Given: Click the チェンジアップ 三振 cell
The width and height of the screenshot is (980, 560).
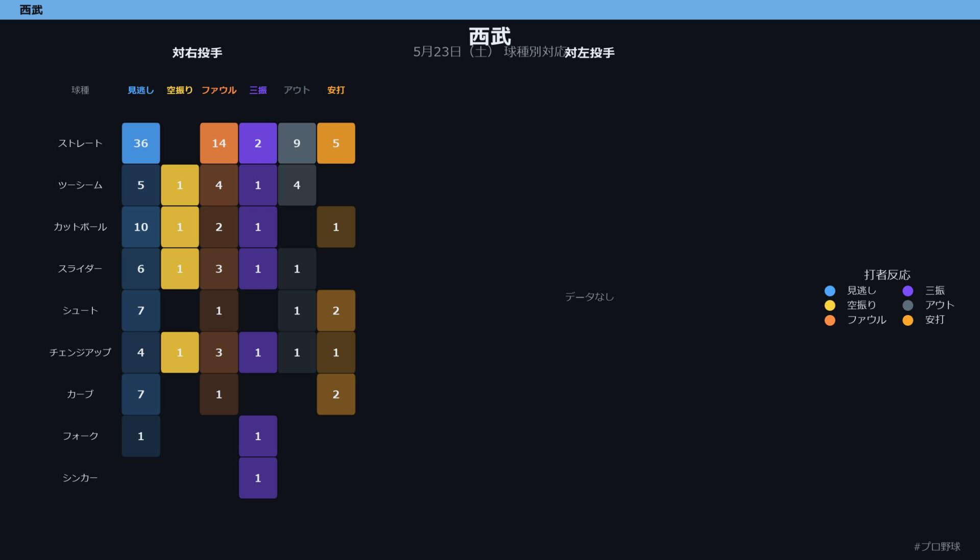Looking at the screenshot, I should [x=258, y=353].
